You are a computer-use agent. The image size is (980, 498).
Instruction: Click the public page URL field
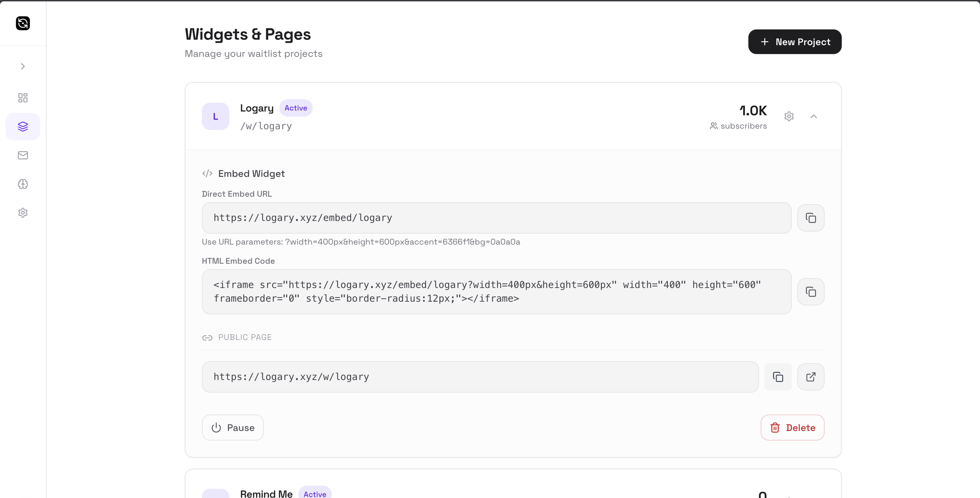[480, 377]
